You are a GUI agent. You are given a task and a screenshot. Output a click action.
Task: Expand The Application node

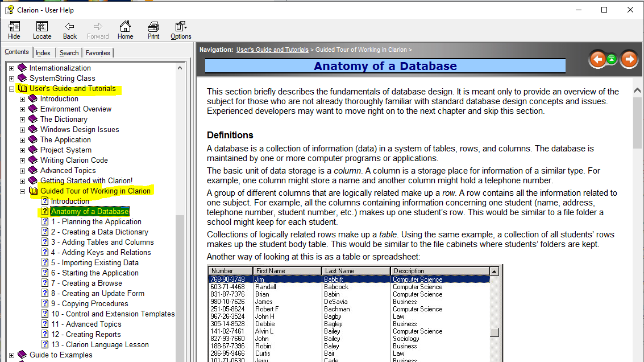click(x=22, y=140)
